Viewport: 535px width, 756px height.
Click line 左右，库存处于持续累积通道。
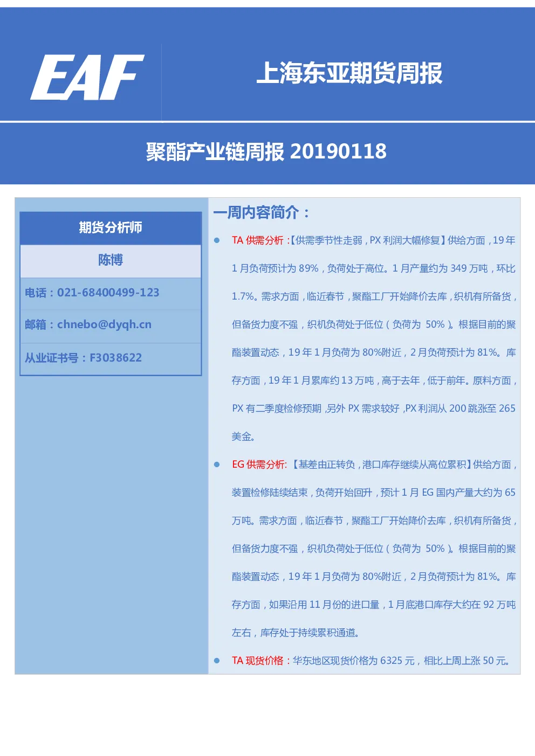296,633
